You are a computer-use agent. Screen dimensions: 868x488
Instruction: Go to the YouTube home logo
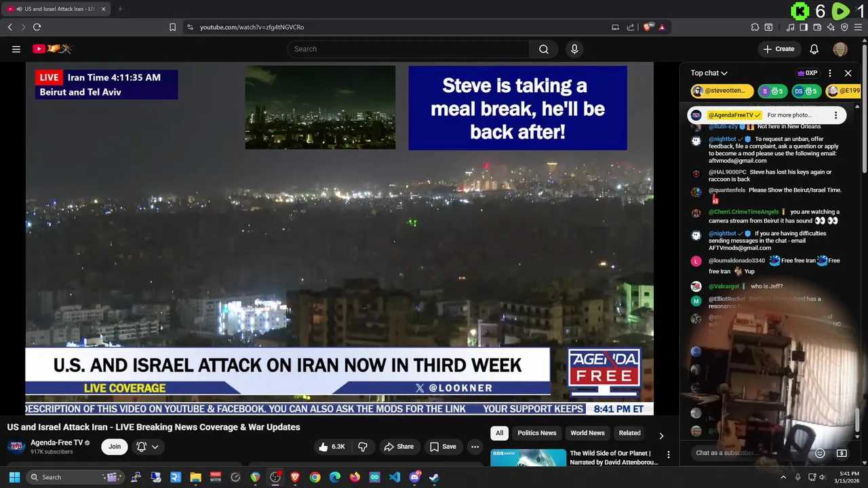[52, 49]
